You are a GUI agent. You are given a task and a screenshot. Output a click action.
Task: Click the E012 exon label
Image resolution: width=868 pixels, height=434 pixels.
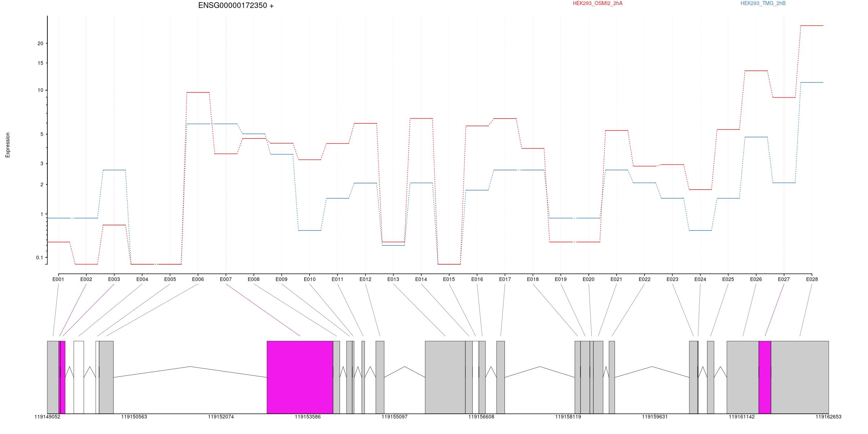coord(365,279)
